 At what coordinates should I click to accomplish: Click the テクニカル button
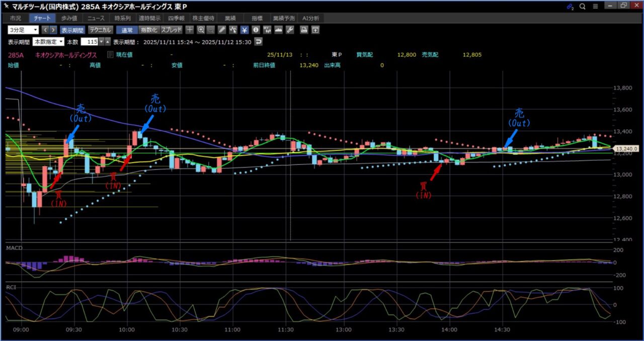[x=100, y=30]
